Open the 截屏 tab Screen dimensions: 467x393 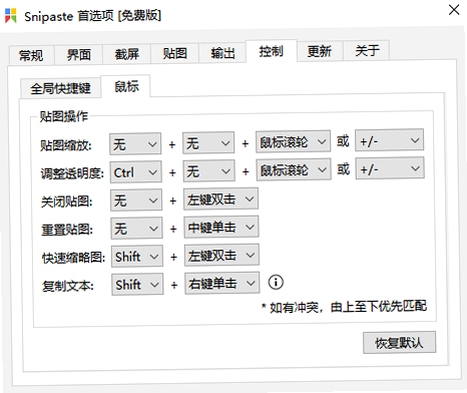(x=127, y=54)
